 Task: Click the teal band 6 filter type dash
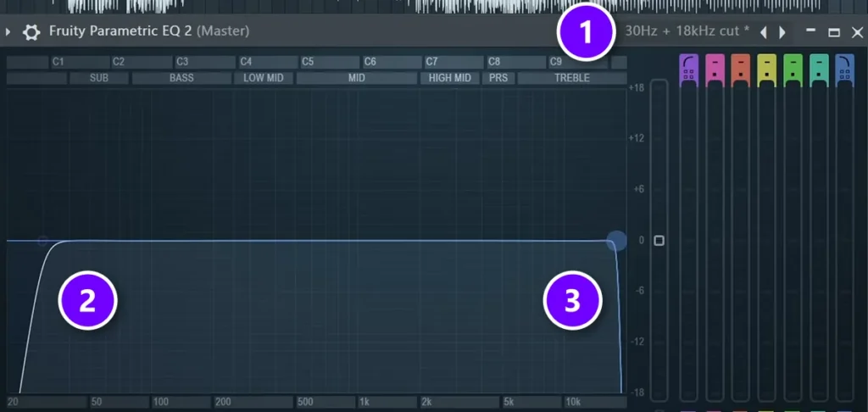(x=819, y=63)
